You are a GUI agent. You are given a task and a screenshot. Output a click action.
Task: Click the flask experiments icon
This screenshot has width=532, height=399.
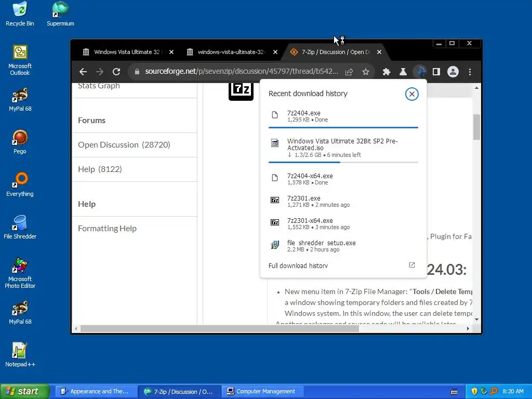pyautogui.click(x=403, y=72)
